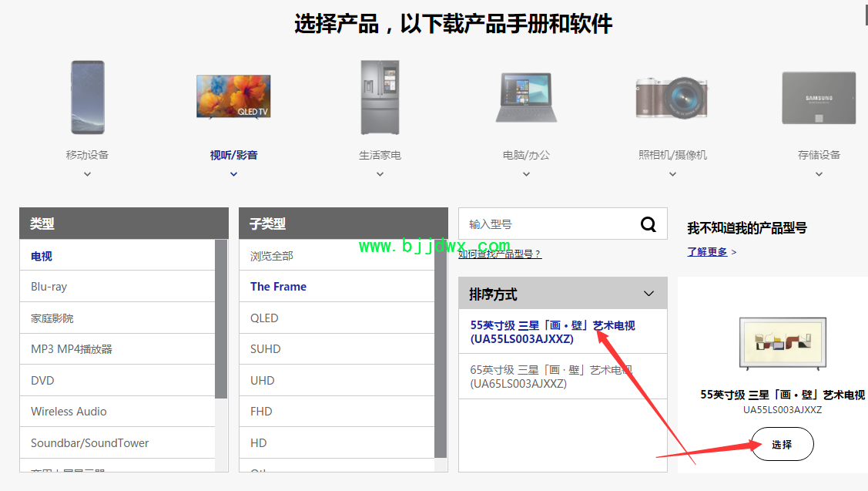
Task: Select Blu-ray in the type list
Action: (x=117, y=287)
